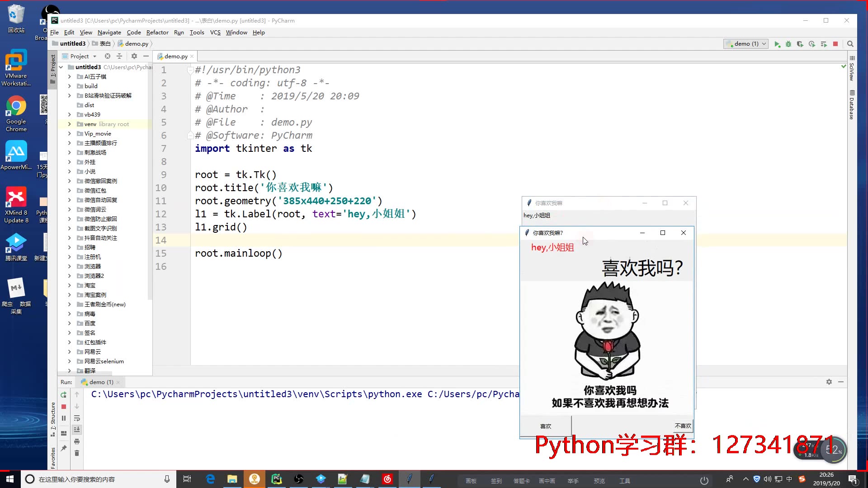This screenshot has width=868, height=488.
Task: Toggle scroll to end in console output
Action: click(x=77, y=430)
